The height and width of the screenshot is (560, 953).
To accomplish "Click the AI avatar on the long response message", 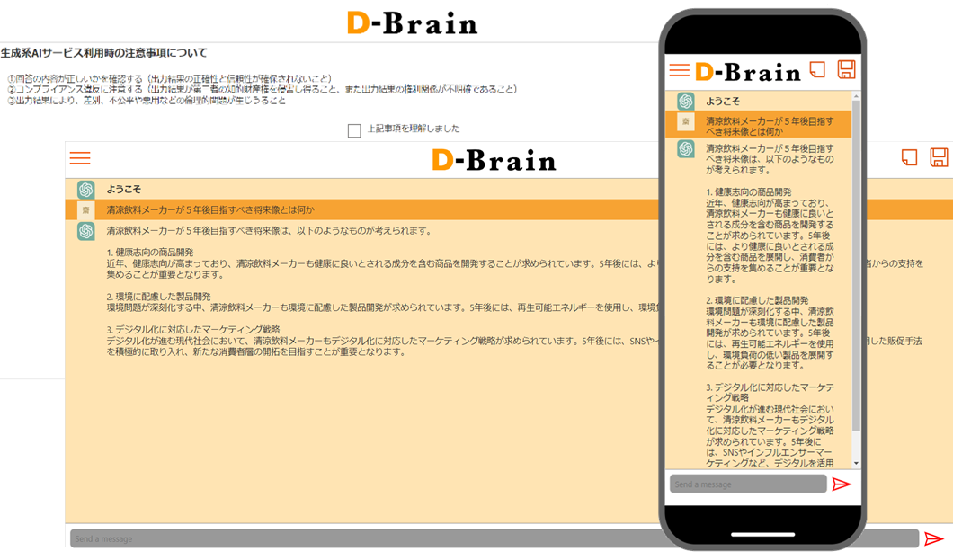I will (85, 230).
